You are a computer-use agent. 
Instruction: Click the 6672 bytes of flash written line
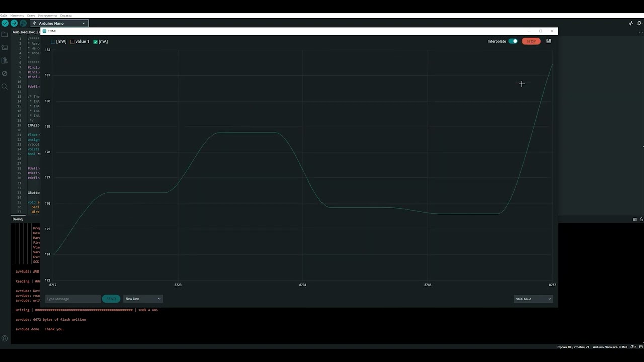51,320
